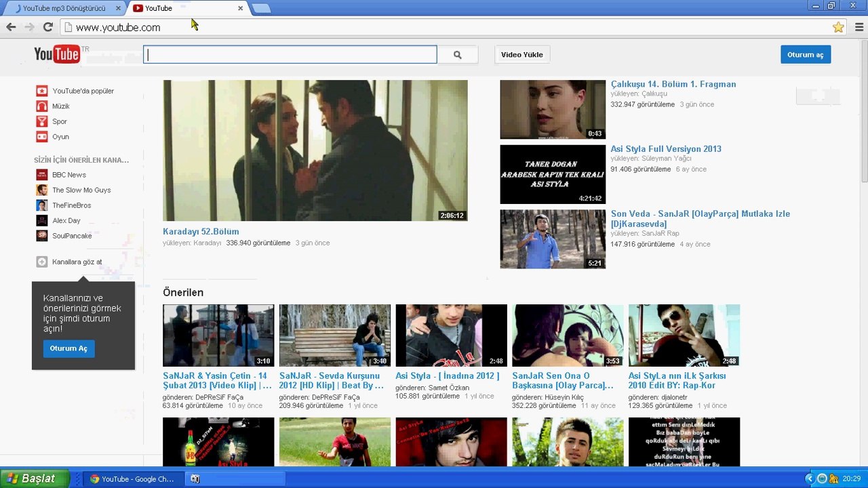The width and height of the screenshot is (868, 488).
Task: Click the blue Oturum aç header button
Action: click(x=806, y=55)
